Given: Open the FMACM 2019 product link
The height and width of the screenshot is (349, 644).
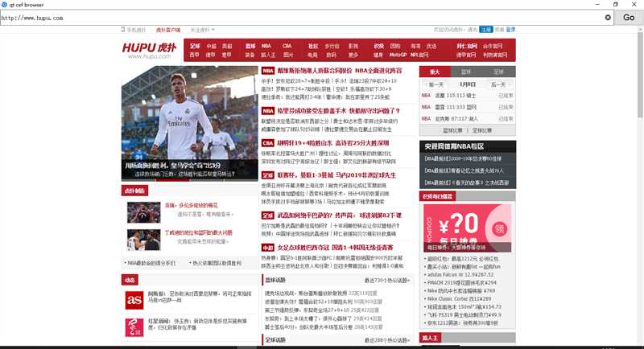Looking at the screenshot, I should 461,282.
